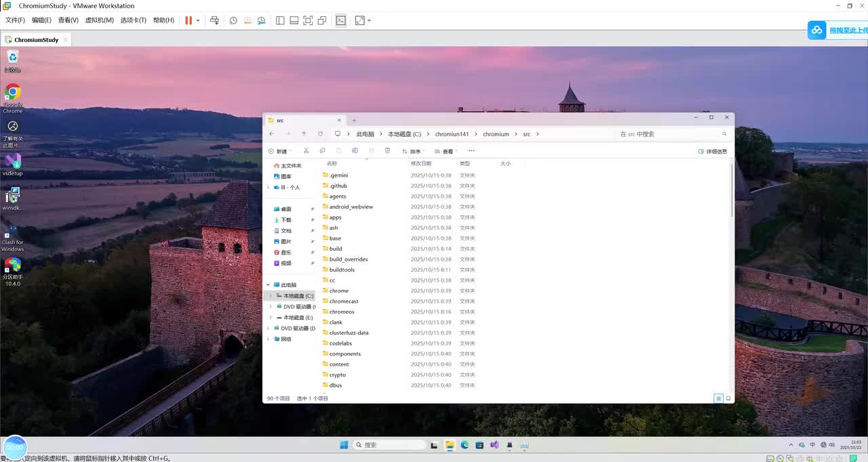Click the guest taskbar 搜索 search box
Screen dimensions: 868x462
[389, 445]
